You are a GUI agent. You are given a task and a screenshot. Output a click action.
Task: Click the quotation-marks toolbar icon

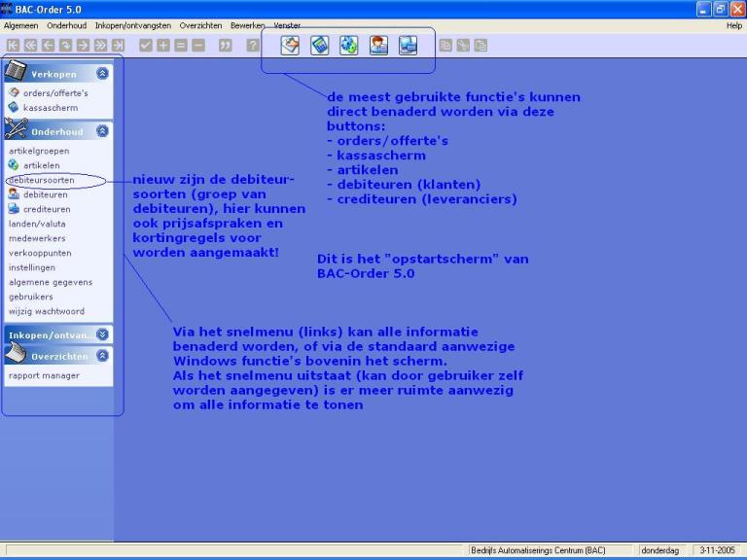pos(226,46)
